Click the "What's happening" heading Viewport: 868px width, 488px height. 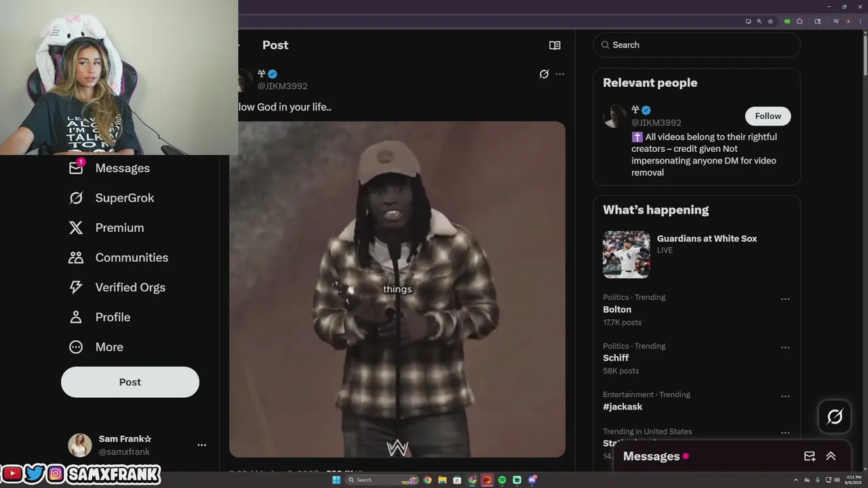point(656,210)
